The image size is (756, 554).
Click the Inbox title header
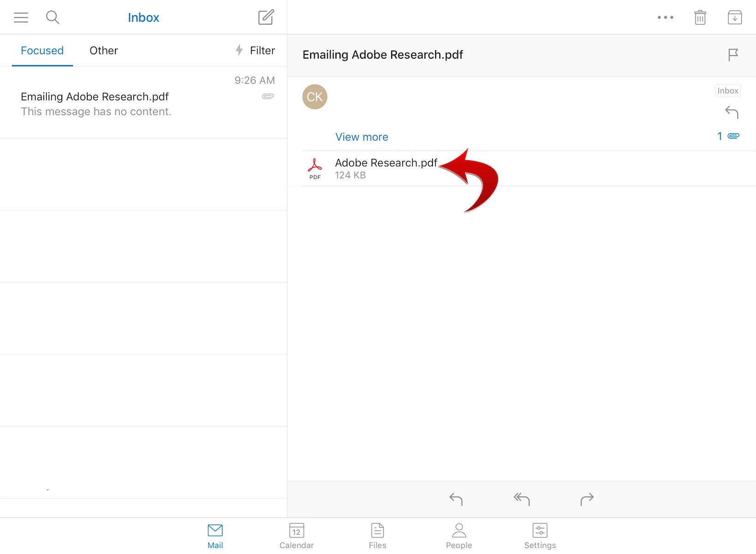144,18
